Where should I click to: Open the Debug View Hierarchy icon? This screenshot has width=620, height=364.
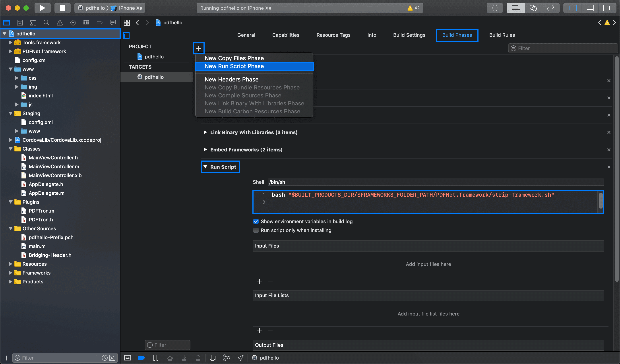212,358
